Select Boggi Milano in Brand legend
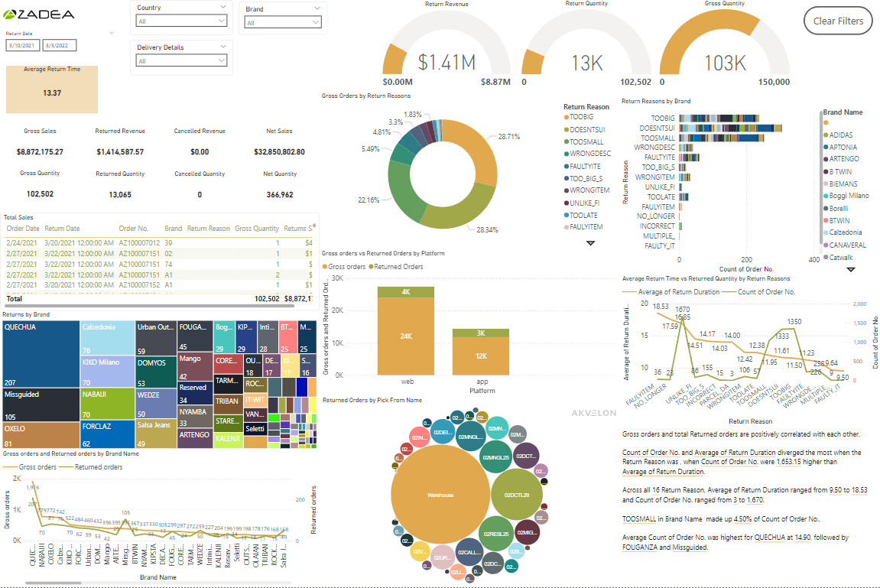Viewport: 880px width, 588px height. coord(846,196)
